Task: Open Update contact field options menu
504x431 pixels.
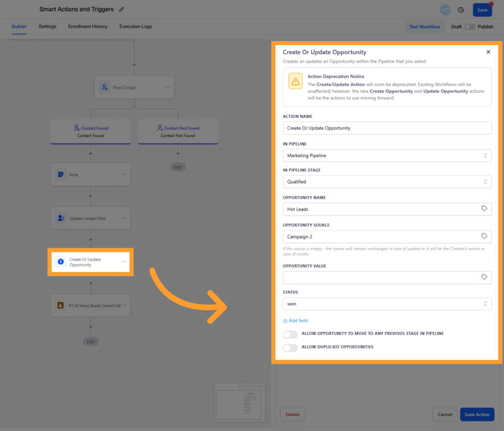Action: pos(124,218)
